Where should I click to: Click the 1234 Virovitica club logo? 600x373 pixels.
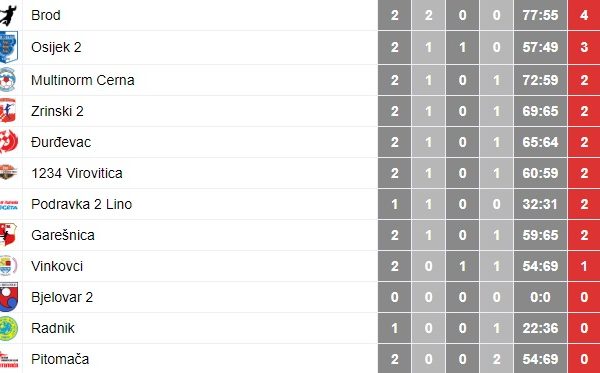coord(8,173)
